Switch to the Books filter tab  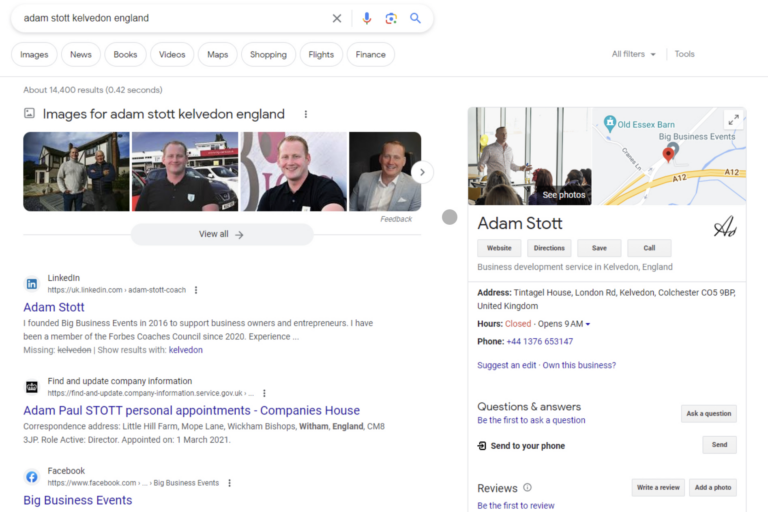pos(125,54)
